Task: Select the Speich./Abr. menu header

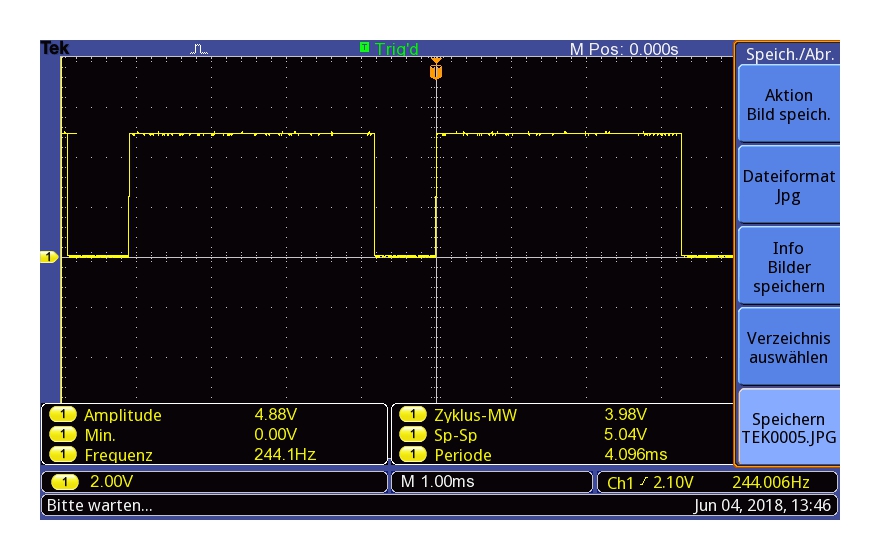Action: (x=788, y=55)
